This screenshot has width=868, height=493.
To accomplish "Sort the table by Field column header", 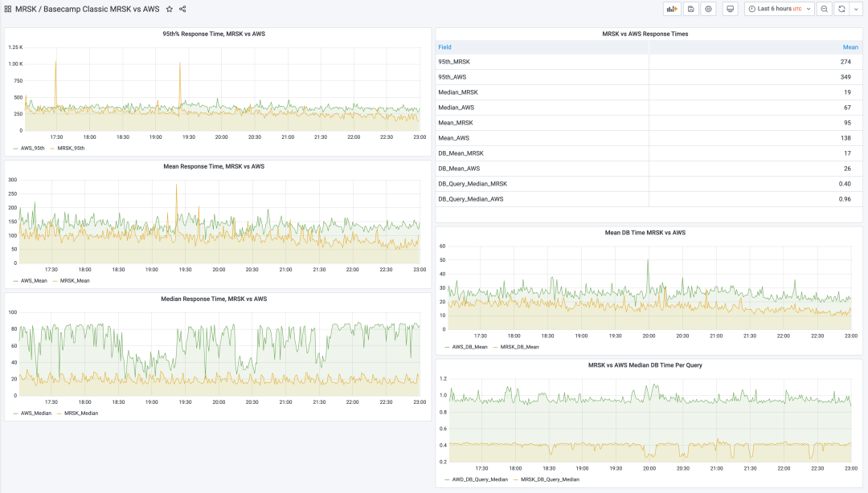I will coord(445,47).
